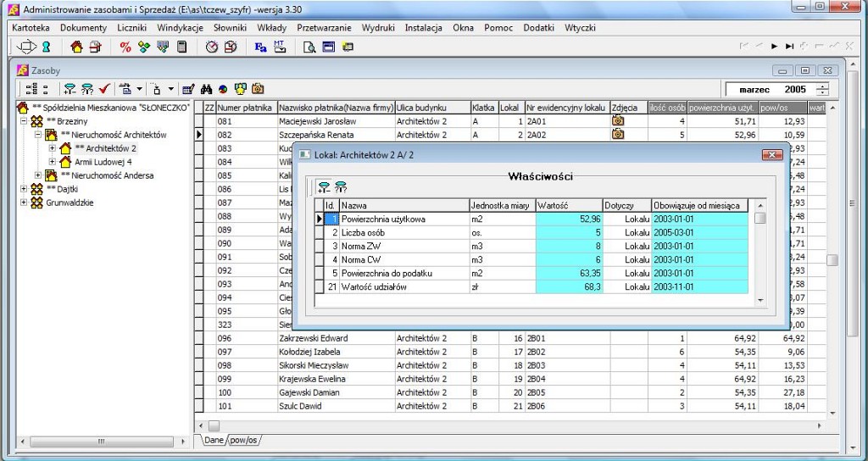Click the binoculars search icon
This screenshot has width=868, height=461.
[x=207, y=88]
